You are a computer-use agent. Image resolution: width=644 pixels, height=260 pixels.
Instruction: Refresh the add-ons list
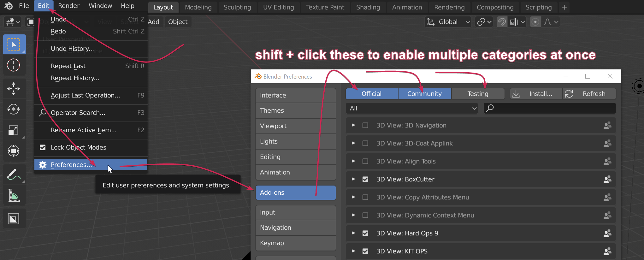(589, 94)
